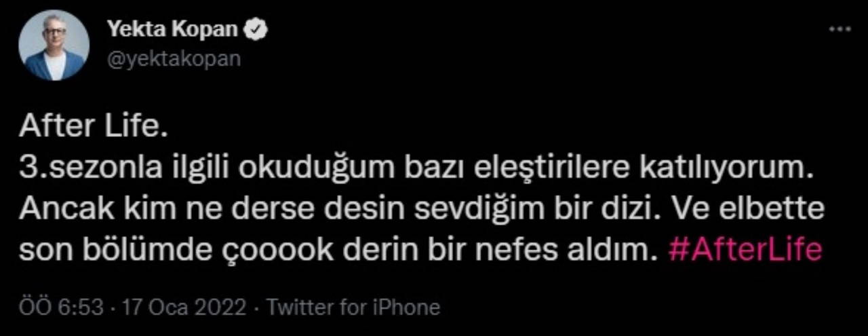Screen dimensions: 868x336
Task: Open Yekta Kopan's profile picture
Action: 54,45
